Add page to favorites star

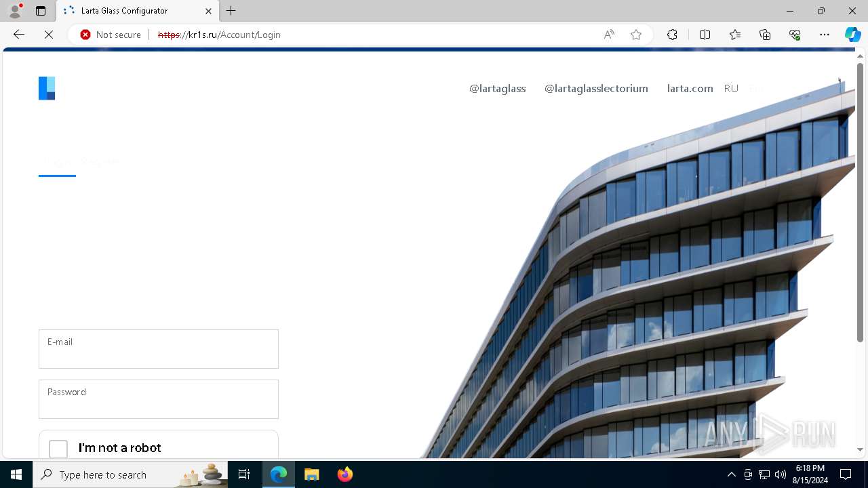point(636,35)
